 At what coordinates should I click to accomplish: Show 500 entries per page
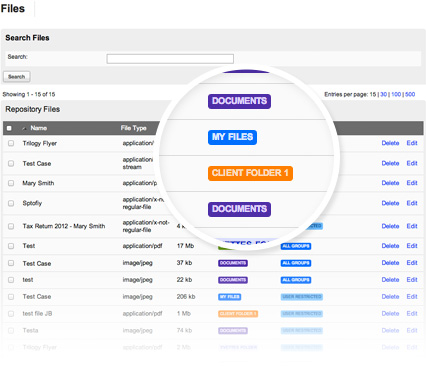point(410,94)
